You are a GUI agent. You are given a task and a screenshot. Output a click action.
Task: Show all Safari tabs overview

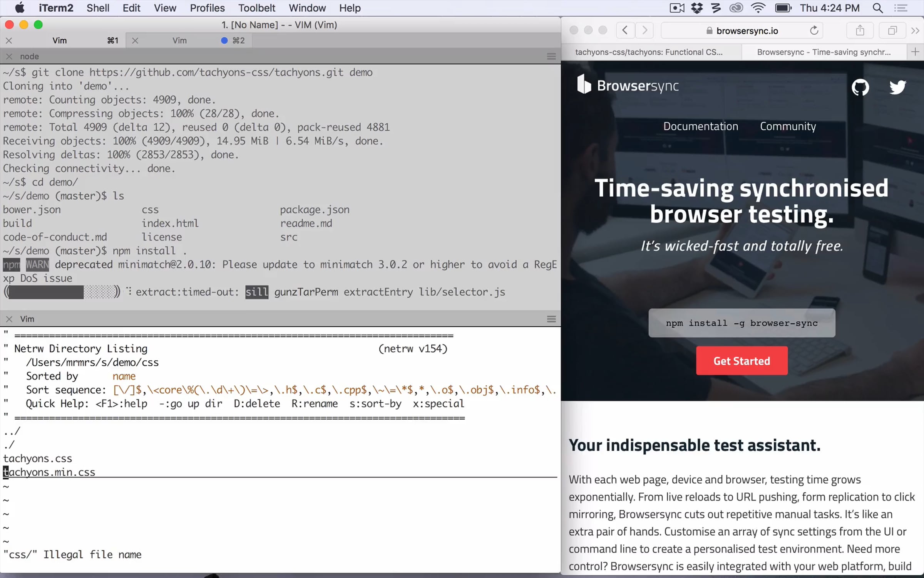pyautogui.click(x=892, y=30)
